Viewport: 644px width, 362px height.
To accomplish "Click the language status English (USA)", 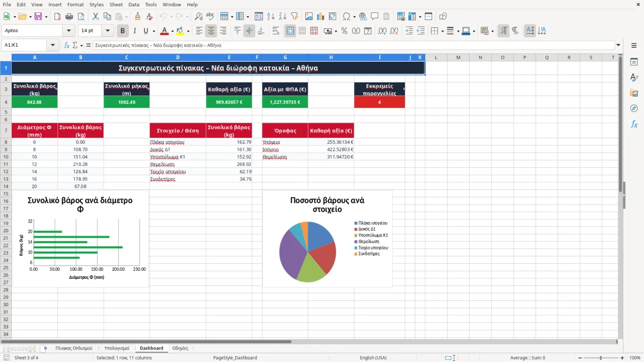I will pyautogui.click(x=373, y=358).
